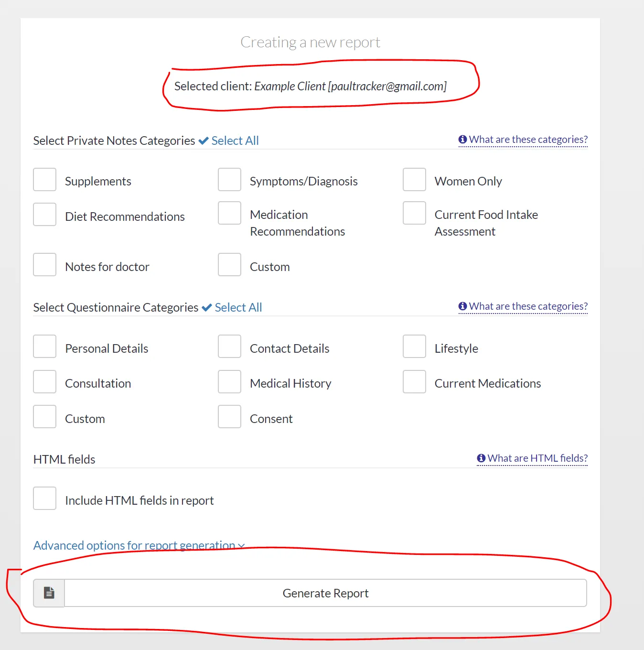
Task: Click Select All for Questionnaire Categories
Action: [238, 308]
